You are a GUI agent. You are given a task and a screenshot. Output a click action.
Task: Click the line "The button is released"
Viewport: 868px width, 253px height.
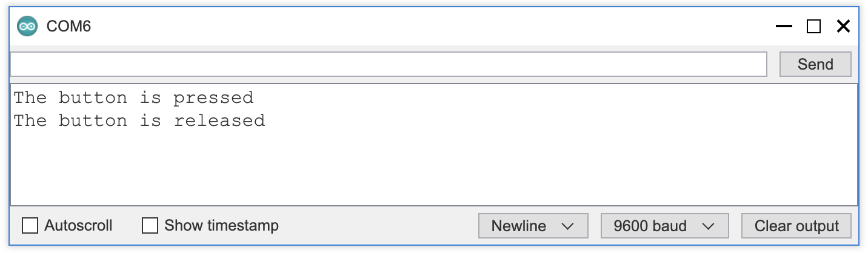pos(139,120)
